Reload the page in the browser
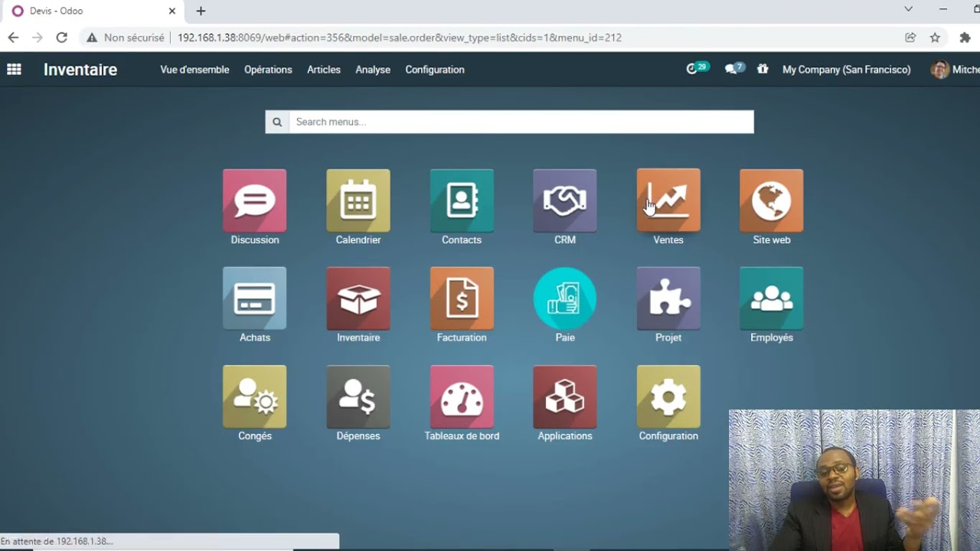This screenshot has height=551, width=980. click(62, 37)
